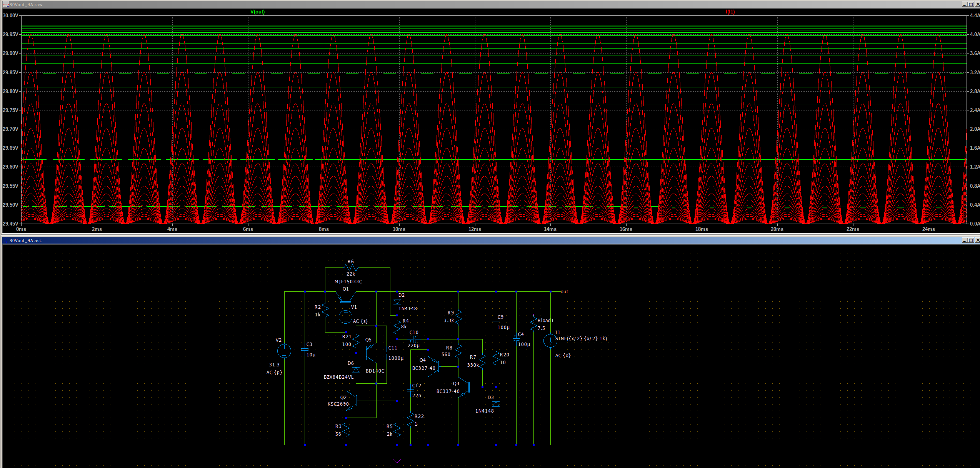Screen dimensions: 980x468
Task: Select the R9 3.3k resistor symbol
Action: pyautogui.click(x=458, y=317)
